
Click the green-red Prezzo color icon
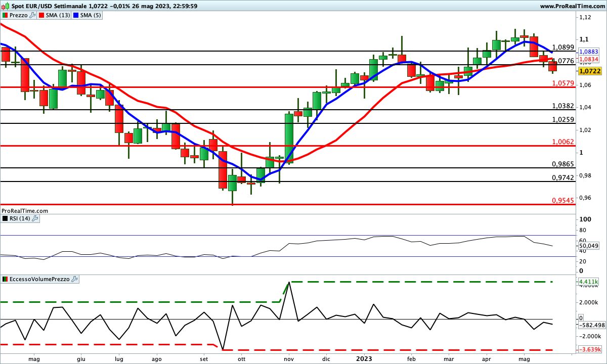[5, 15]
